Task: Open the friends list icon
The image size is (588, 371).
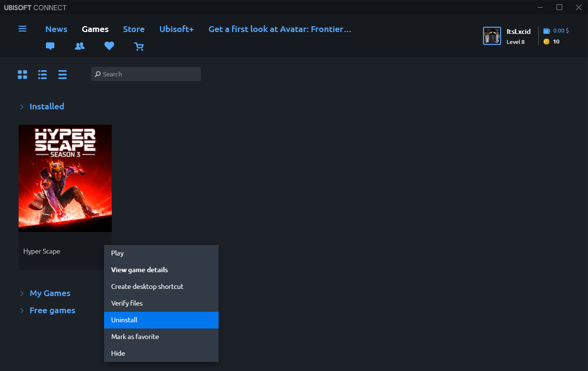Action: [80, 46]
